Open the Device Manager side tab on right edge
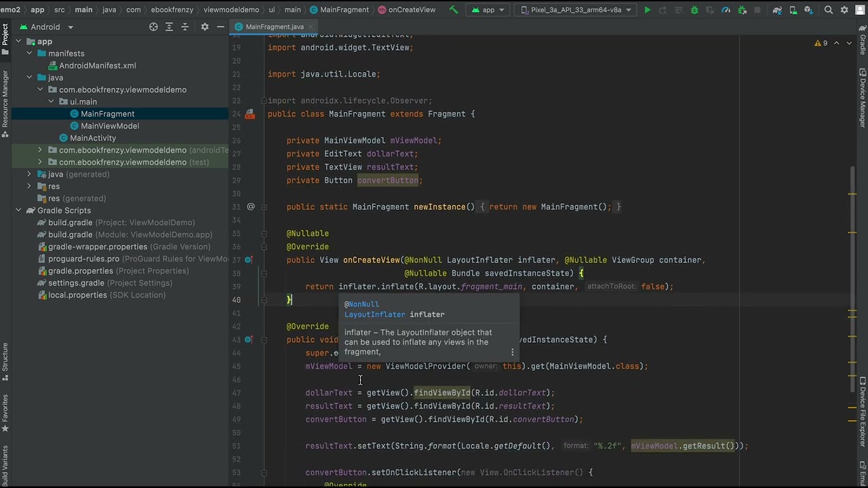The width and height of the screenshot is (868, 488). (863, 98)
